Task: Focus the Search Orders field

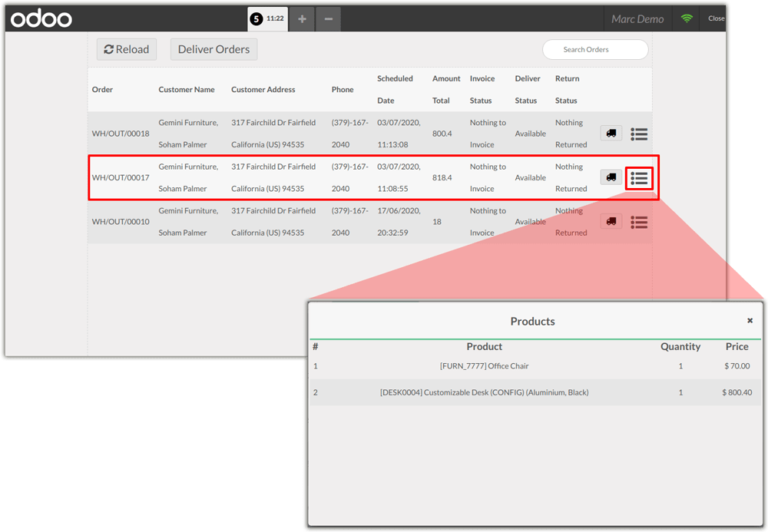Action: click(x=595, y=49)
